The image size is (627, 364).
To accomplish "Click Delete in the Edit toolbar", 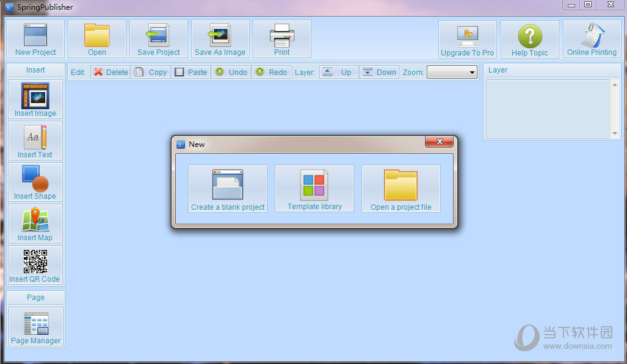I will (x=111, y=72).
